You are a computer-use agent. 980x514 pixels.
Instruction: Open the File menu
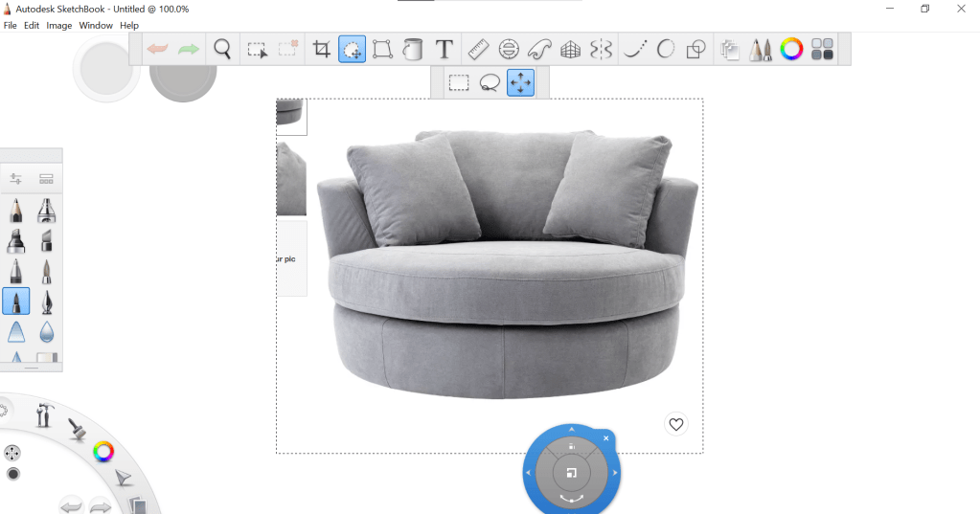click(11, 25)
